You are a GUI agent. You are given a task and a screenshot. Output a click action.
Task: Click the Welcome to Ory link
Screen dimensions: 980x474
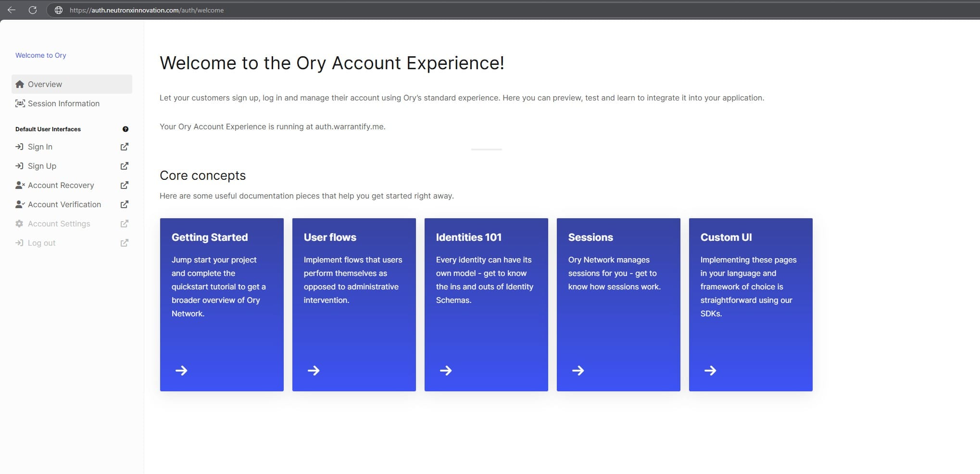[x=41, y=55]
